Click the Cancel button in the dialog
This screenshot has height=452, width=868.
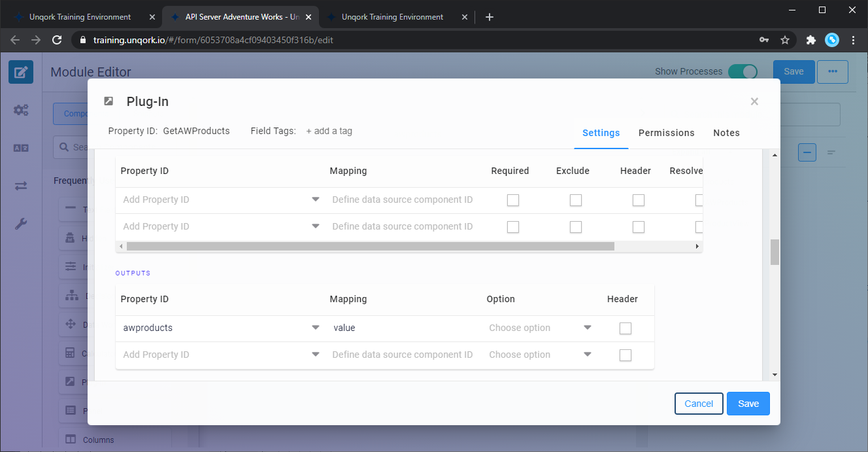699,404
